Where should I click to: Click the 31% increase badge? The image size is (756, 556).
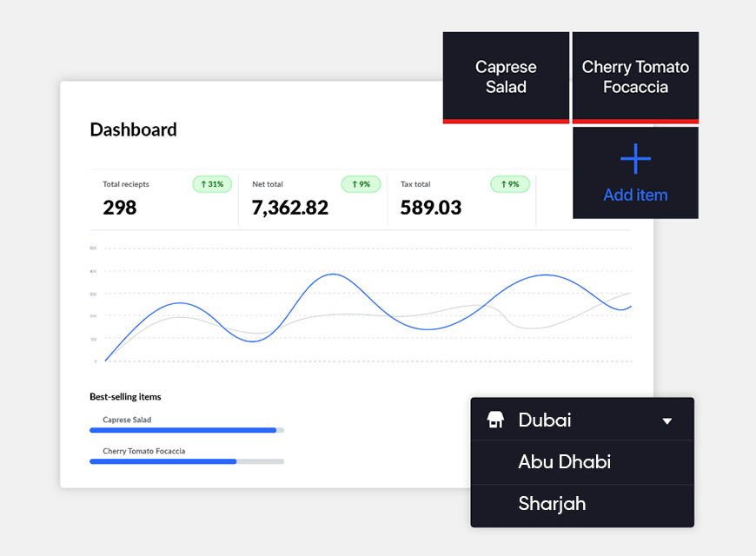212,184
